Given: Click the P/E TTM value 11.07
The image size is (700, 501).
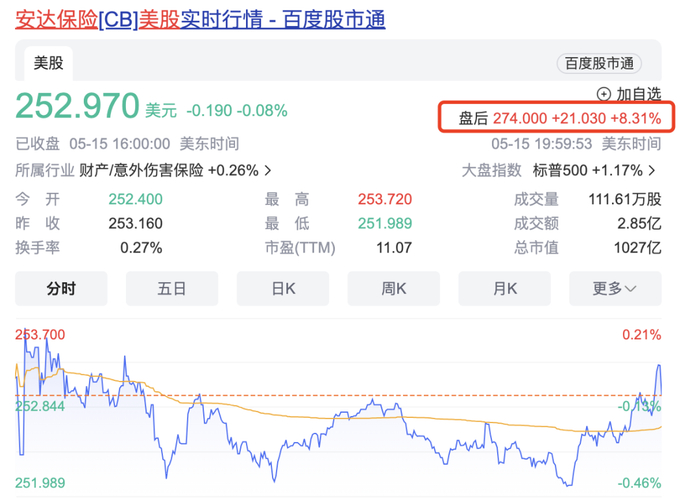Looking at the screenshot, I should point(394,247).
